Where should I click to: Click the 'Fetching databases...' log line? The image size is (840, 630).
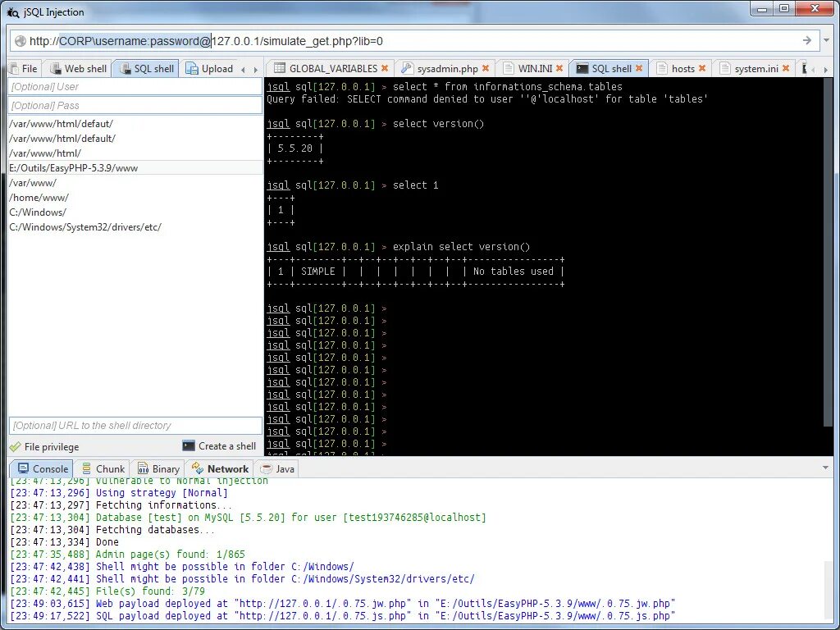(113, 530)
